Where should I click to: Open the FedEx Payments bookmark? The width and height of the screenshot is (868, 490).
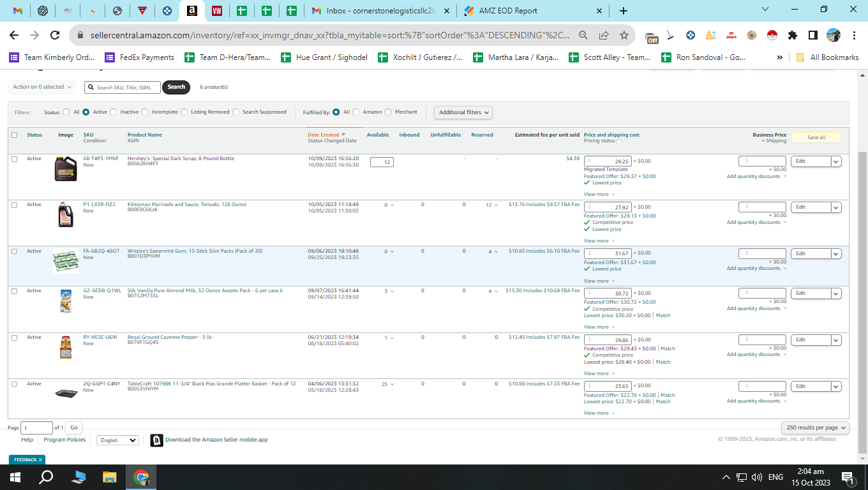[140, 57]
